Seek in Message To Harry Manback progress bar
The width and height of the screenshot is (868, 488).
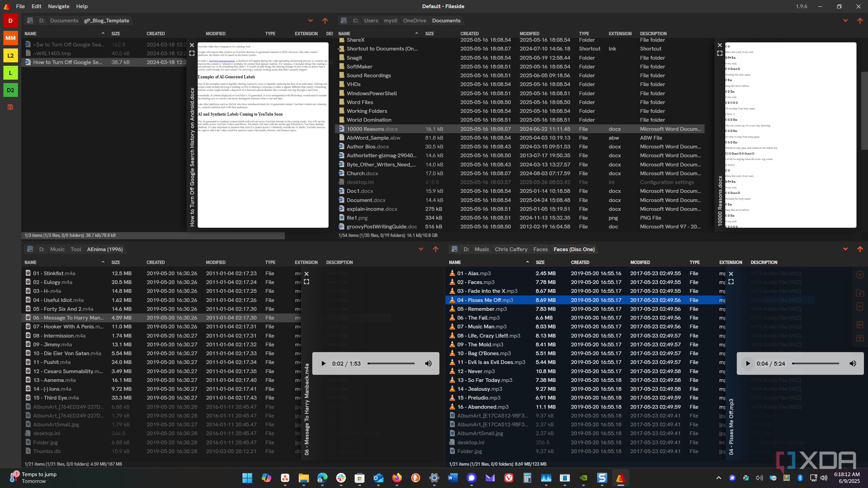(x=391, y=364)
